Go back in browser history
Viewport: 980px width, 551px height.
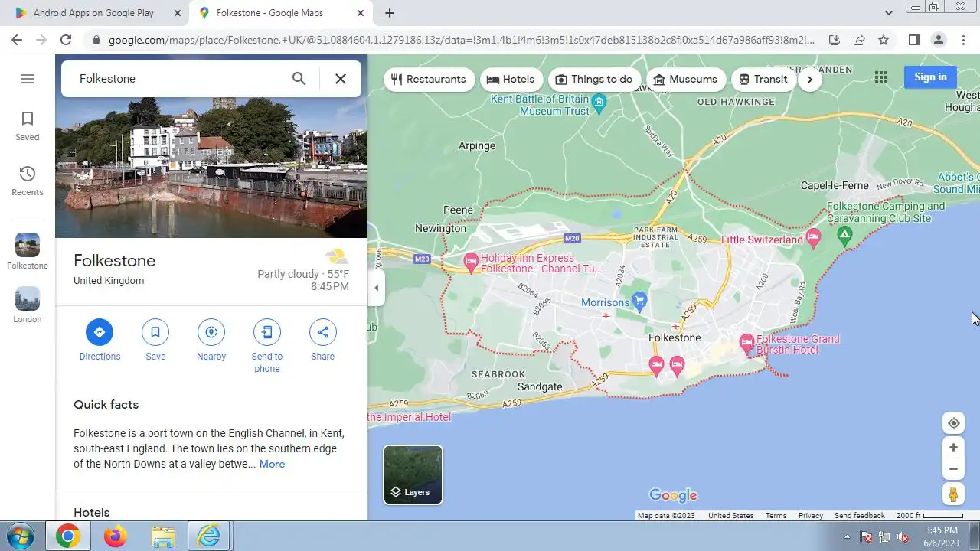pyautogui.click(x=17, y=40)
